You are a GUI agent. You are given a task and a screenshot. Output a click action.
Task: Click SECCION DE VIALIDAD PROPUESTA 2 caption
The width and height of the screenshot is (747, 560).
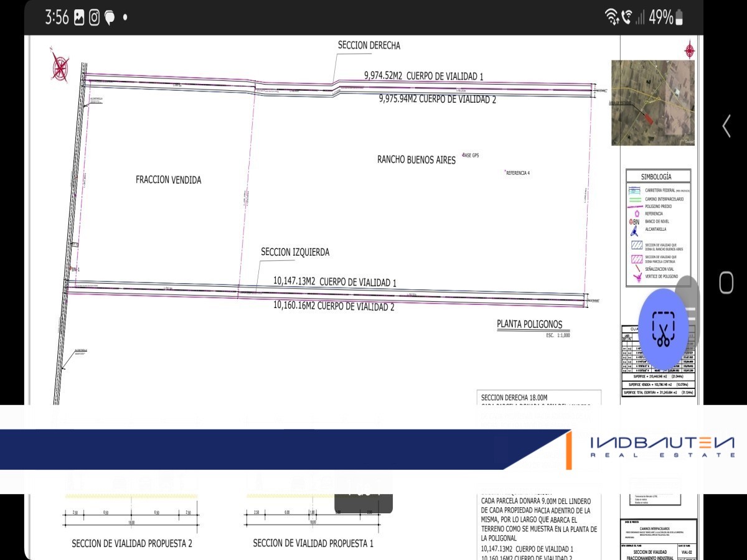132,543
